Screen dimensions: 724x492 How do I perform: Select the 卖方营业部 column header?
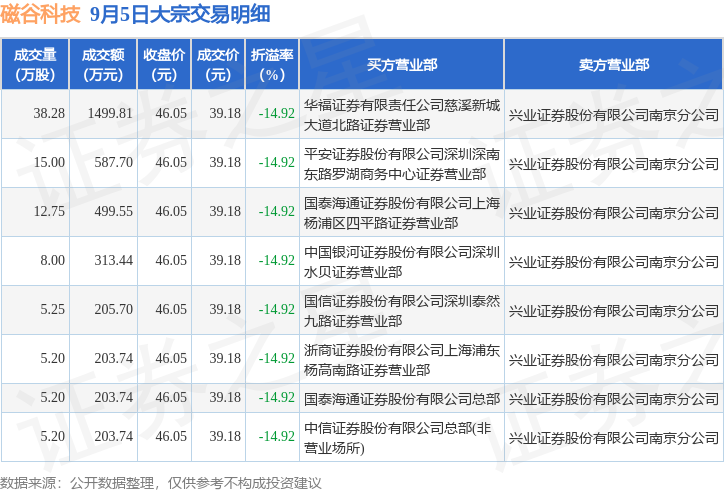click(614, 65)
